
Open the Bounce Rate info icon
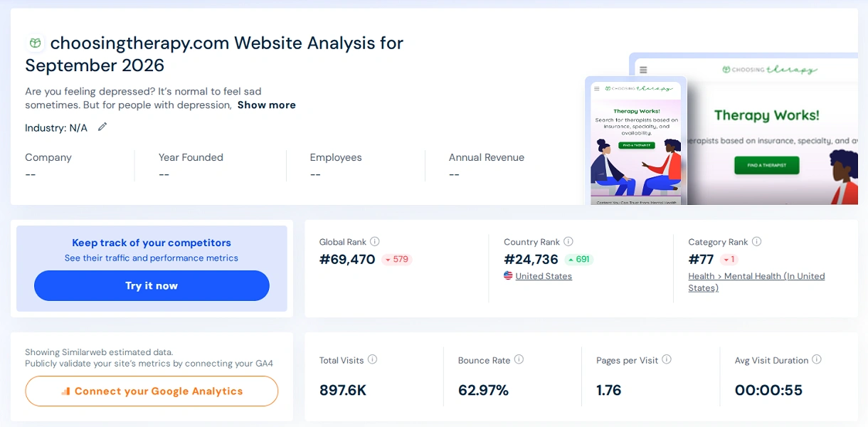pyautogui.click(x=519, y=359)
